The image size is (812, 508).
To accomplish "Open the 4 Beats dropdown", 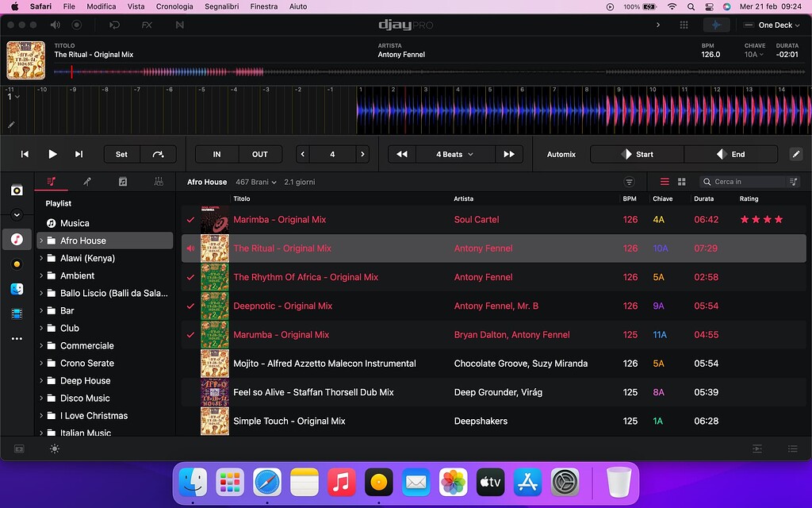I will (448, 154).
